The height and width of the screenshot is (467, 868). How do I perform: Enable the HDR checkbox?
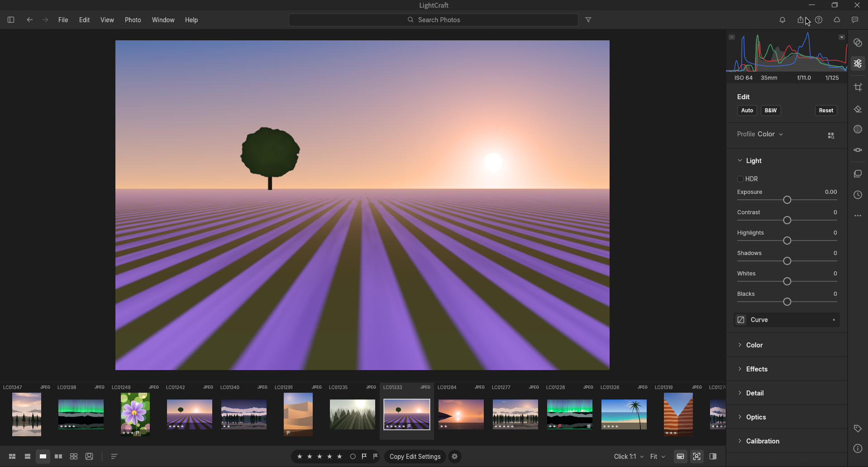[x=740, y=179]
